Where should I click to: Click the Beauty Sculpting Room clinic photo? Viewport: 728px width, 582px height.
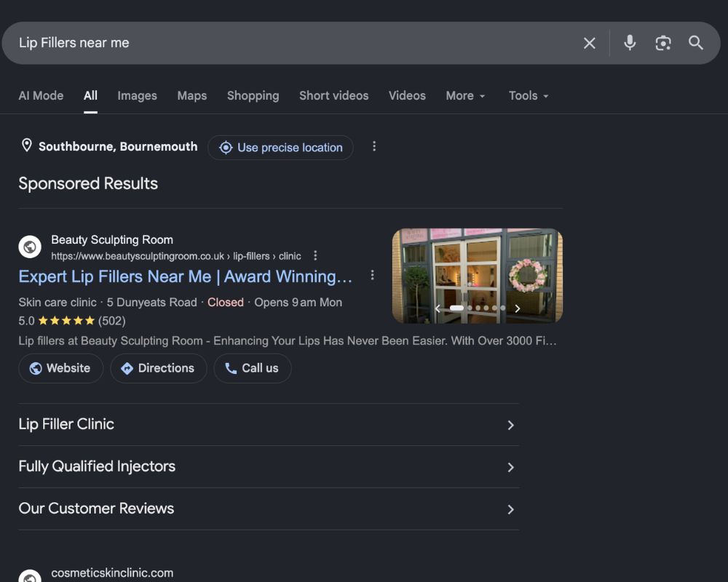tap(478, 276)
